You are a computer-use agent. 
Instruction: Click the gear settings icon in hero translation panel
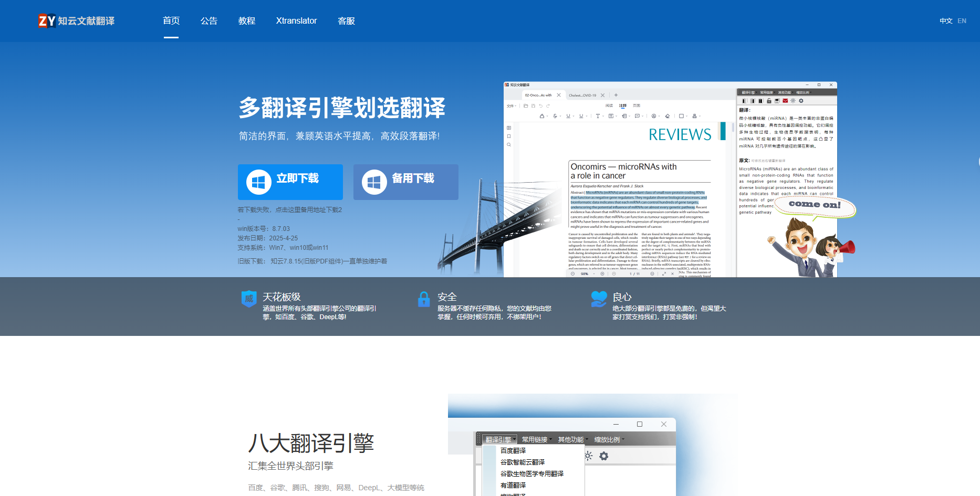(801, 101)
